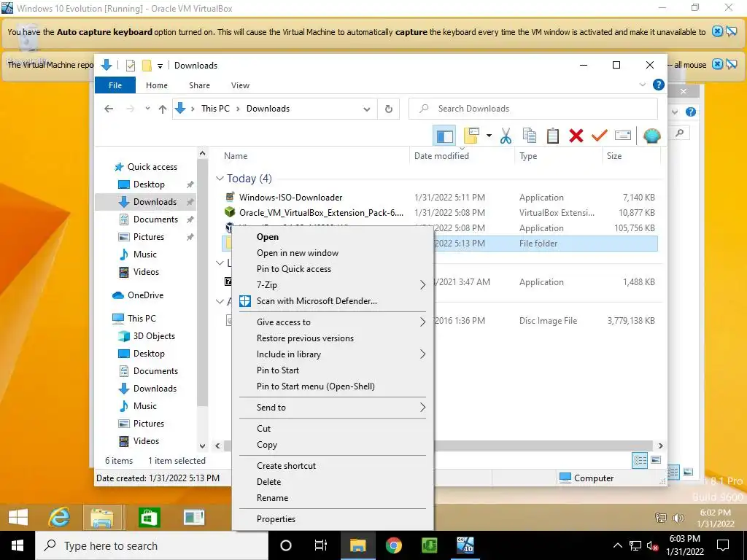The width and height of the screenshot is (747, 560).
Task: Toggle the navigation pane toolbar button
Action: (x=444, y=136)
